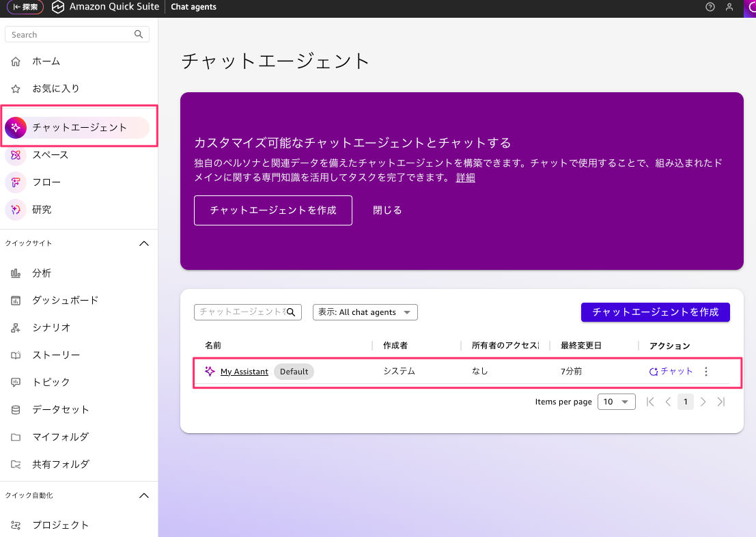The height and width of the screenshot is (537, 756).
Task: Go to the next page arrow
Action: click(703, 402)
